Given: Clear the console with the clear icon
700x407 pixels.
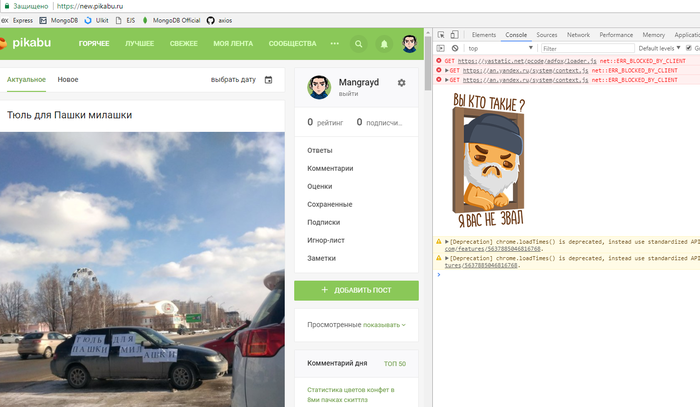Looking at the screenshot, I should click(455, 48).
